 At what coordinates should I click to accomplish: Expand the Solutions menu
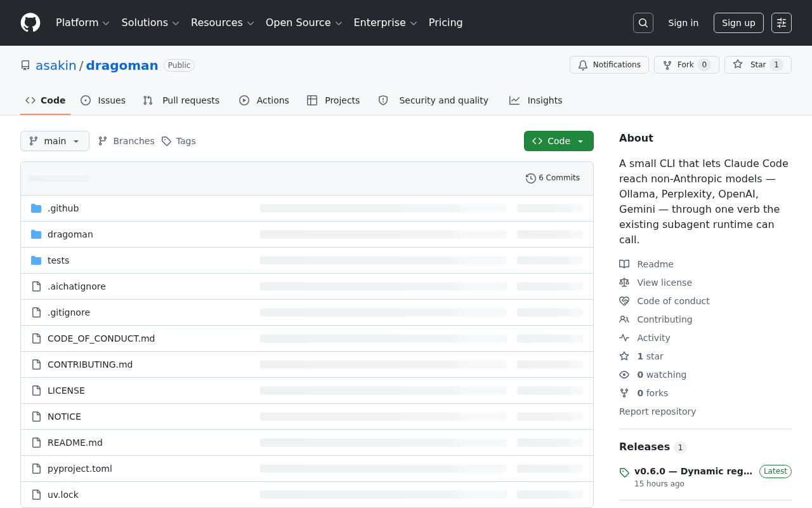[150, 23]
